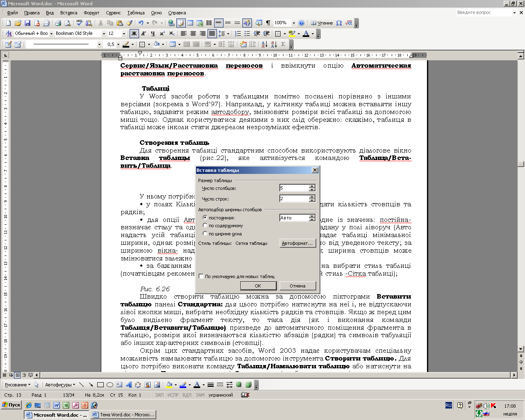525x420 pixels.
Task: Open Word Help question mark icon
Action: click(301, 23)
